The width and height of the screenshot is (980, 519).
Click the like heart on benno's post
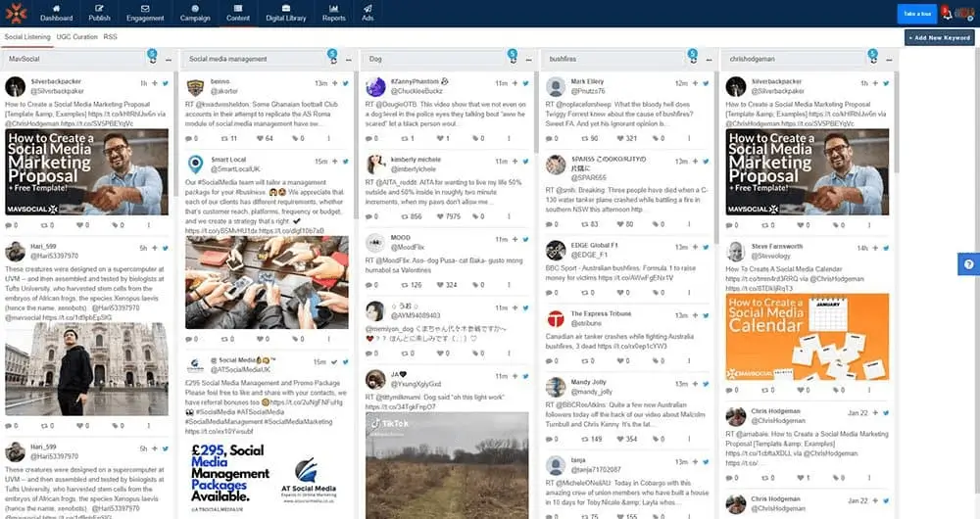click(259, 138)
